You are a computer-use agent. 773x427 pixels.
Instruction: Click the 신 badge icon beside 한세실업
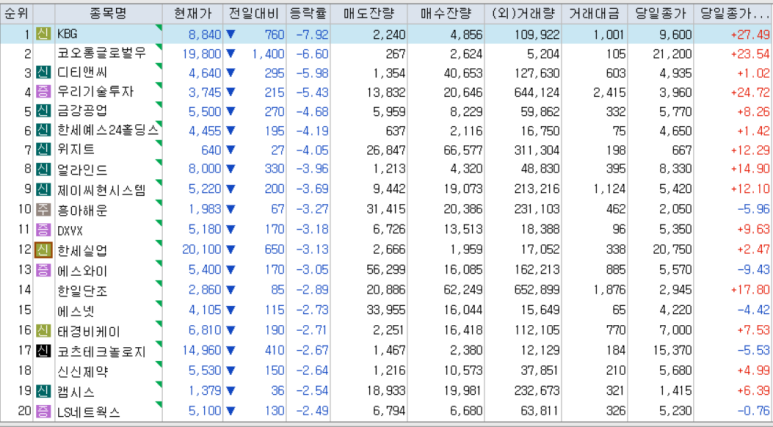click(43, 250)
